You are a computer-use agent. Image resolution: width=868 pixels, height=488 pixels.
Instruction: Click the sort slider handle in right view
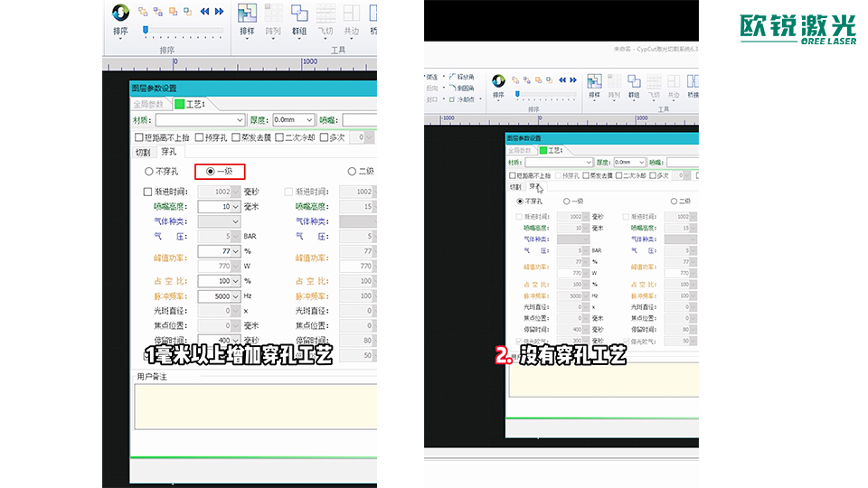pos(517,95)
